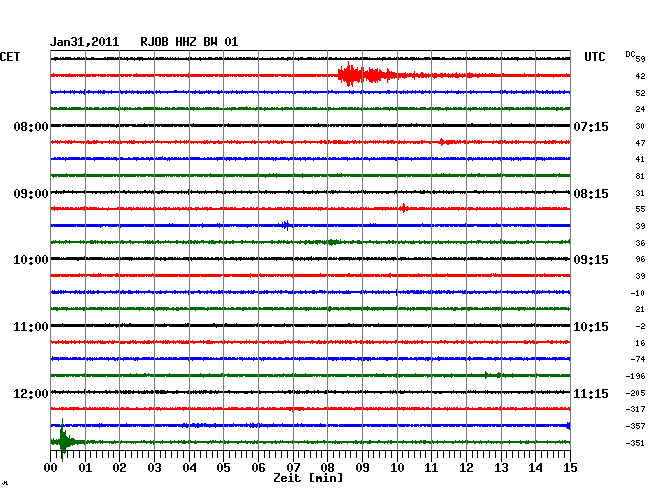This screenshot has height=494, width=650.
Task: Select DC value 47
Action: click(x=640, y=143)
